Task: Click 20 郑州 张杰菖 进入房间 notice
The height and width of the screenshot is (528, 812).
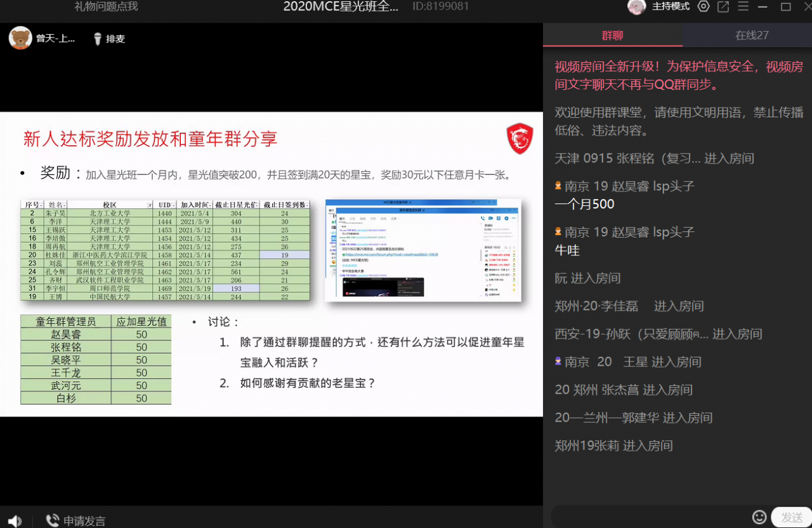Action: click(624, 389)
